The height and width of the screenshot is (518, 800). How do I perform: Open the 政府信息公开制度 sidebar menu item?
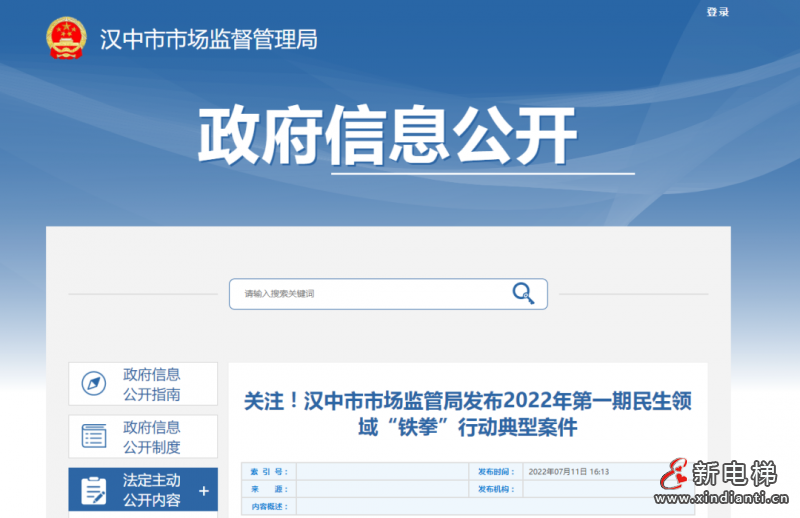[x=151, y=436]
